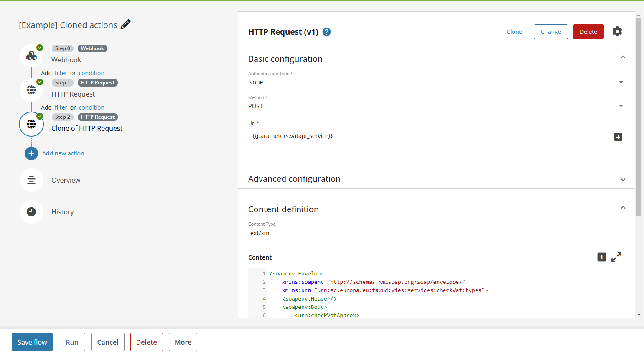Click the Step 1 badge
The width and height of the screenshot is (644, 354).
click(63, 83)
